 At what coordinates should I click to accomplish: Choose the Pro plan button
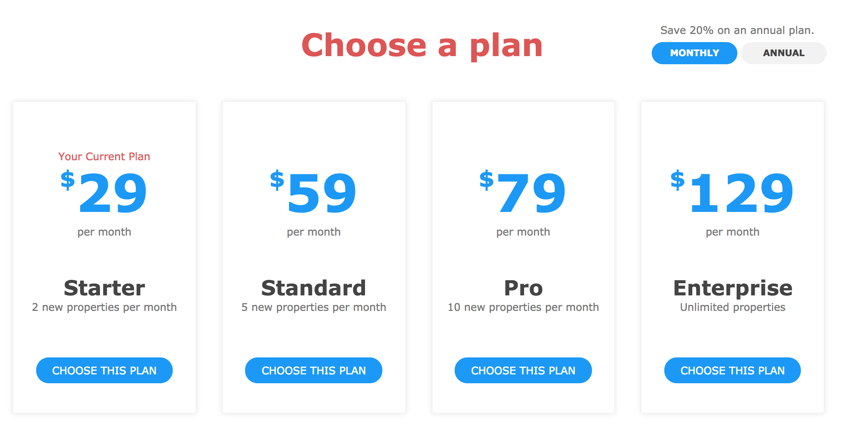pos(523,370)
